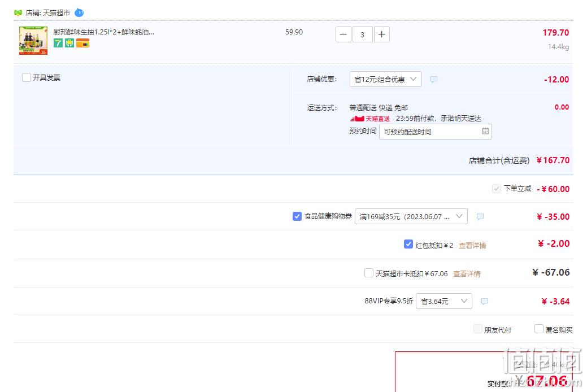This screenshot has height=392, width=587.
Task: Open the 满169减35元 coupon dropdown
Action: pyautogui.click(x=411, y=216)
